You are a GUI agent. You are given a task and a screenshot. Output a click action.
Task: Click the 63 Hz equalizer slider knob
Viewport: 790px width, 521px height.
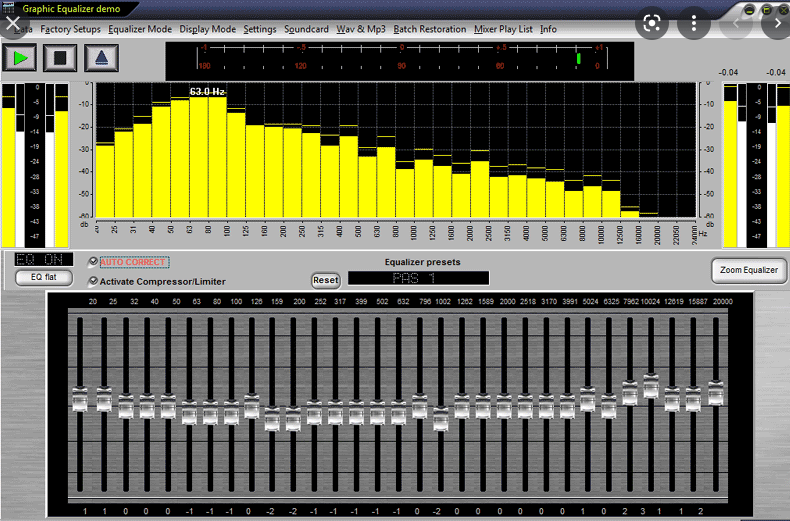tap(189, 413)
